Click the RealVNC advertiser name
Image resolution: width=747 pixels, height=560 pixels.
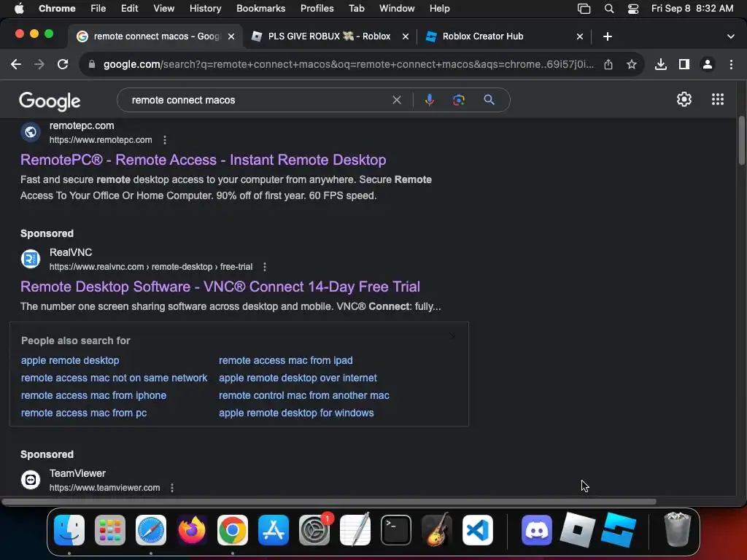coord(71,252)
